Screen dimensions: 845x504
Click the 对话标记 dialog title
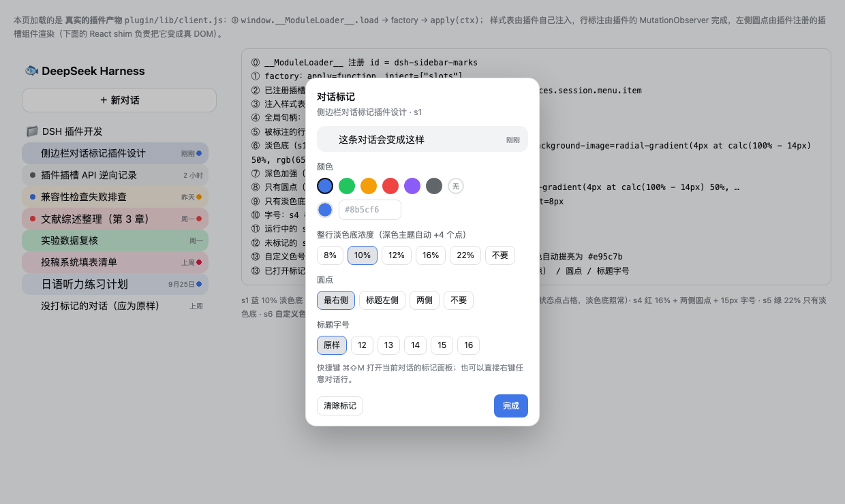(336, 97)
